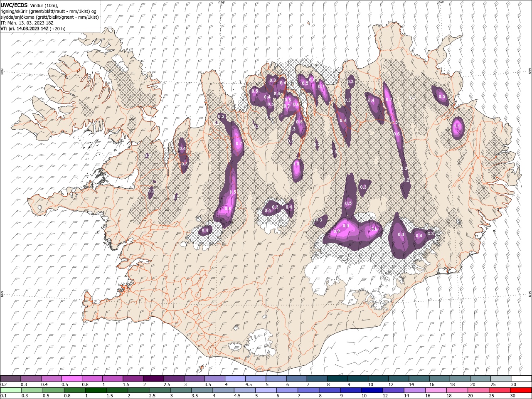Pick upper legend swatch between 18 and 20
This screenshot has width=532, height=399.
(x=460, y=379)
